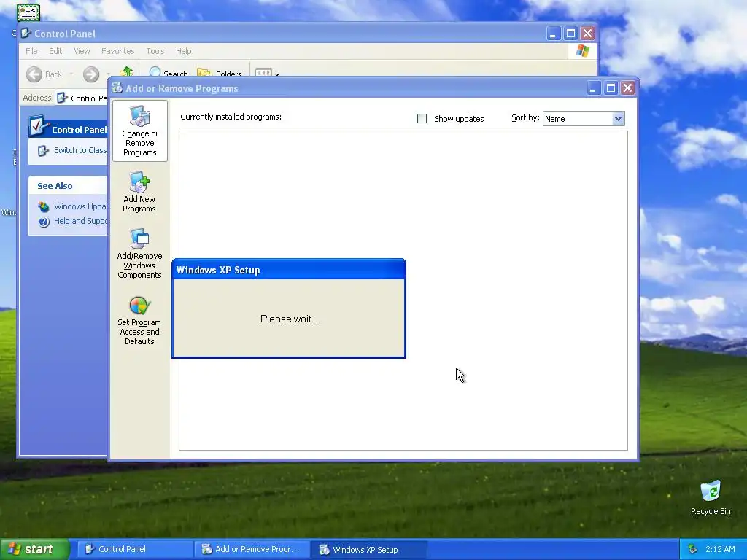Switch to Add or Remove Programs taskbar button
Image resolution: width=747 pixels, height=560 pixels.
[252, 549]
